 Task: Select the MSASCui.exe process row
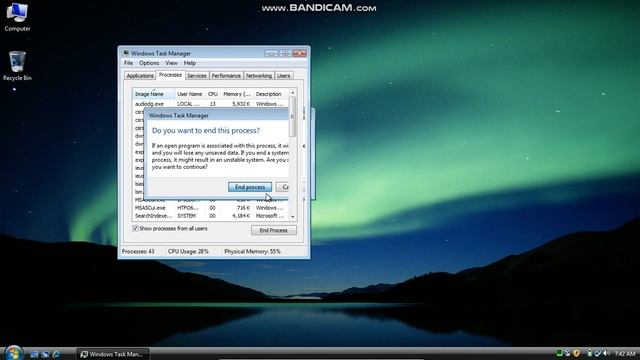210,208
